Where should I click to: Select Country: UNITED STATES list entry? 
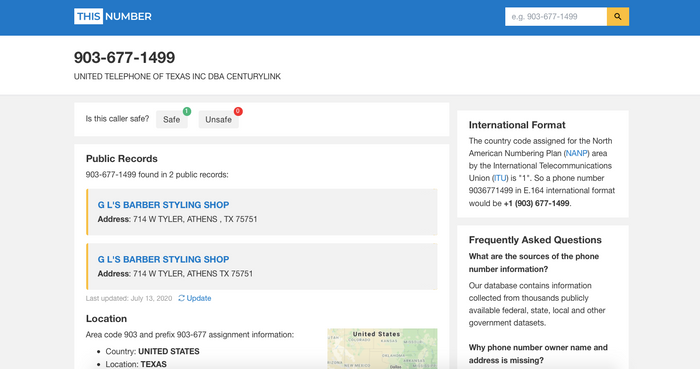pyautogui.click(x=152, y=351)
